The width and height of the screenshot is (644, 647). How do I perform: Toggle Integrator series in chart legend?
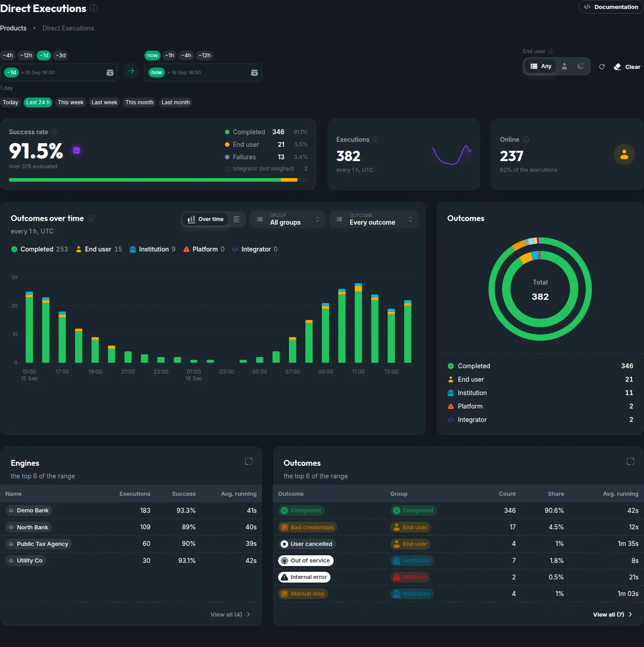coord(255,249)
